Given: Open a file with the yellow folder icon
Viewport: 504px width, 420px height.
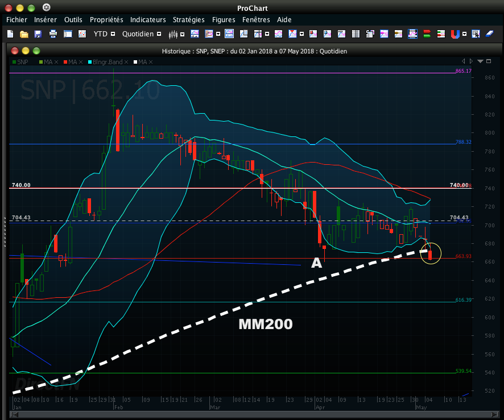Looking at the screenshot, I should point(24,34).
